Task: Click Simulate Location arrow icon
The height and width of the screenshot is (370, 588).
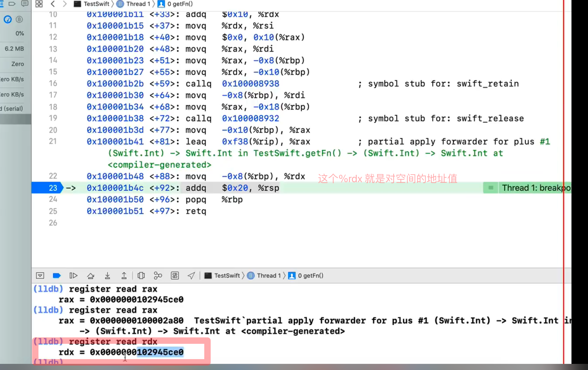Action: click(x=191, y=276)
